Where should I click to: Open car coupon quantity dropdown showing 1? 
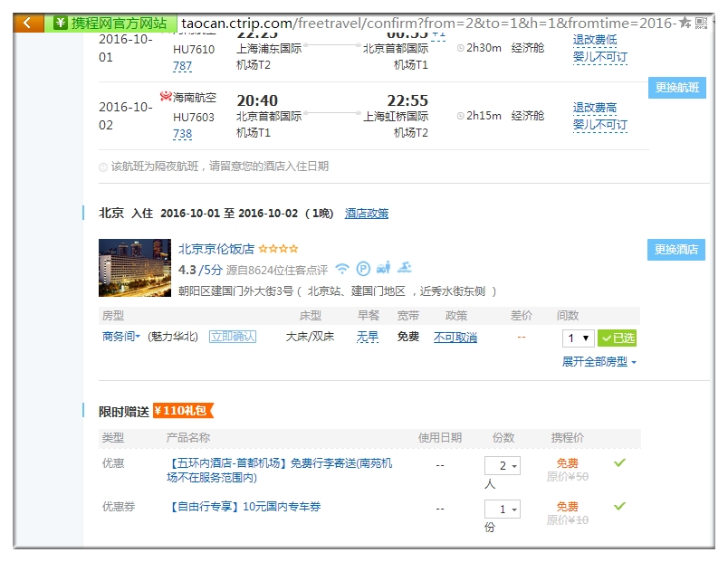(503, 510)
